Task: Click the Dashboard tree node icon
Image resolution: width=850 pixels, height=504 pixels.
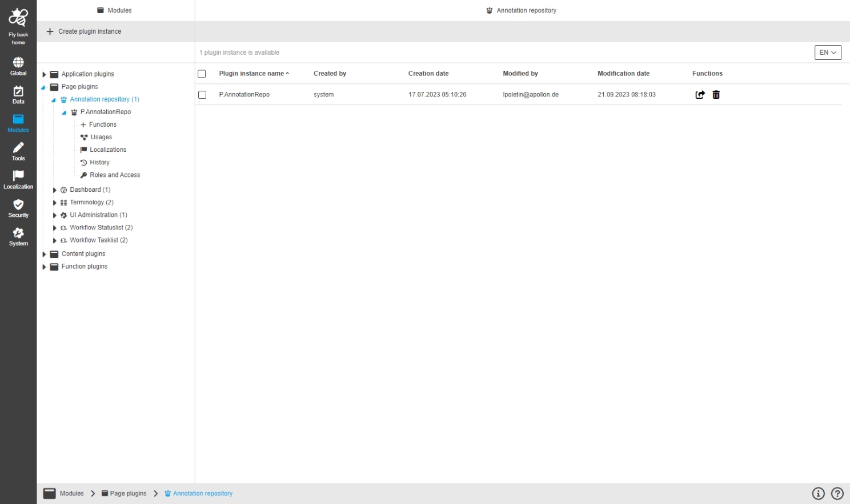Action: click(64, 190)
